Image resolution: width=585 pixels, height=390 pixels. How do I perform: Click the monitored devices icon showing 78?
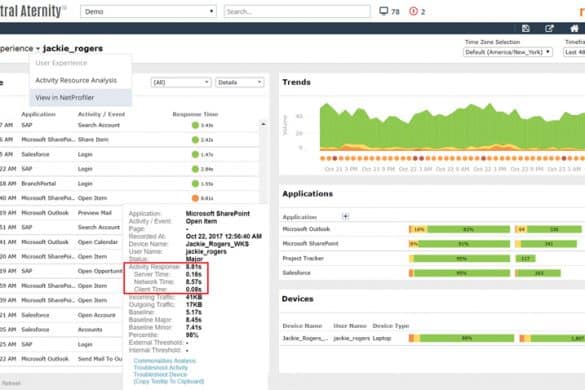point(384,11)
